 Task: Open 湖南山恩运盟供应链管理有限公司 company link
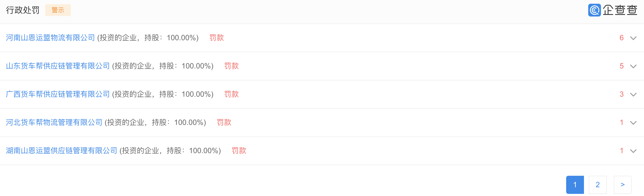[62, 151]
